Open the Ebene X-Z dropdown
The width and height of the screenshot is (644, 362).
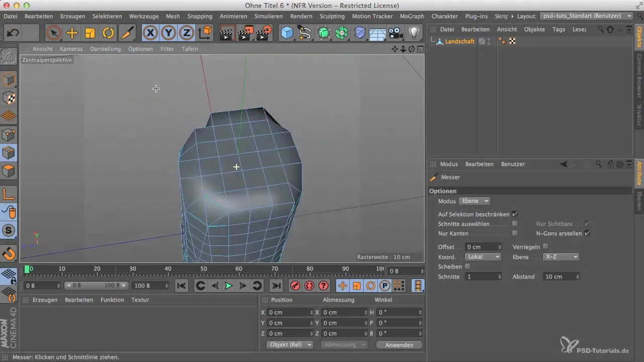tap(561, 256)
